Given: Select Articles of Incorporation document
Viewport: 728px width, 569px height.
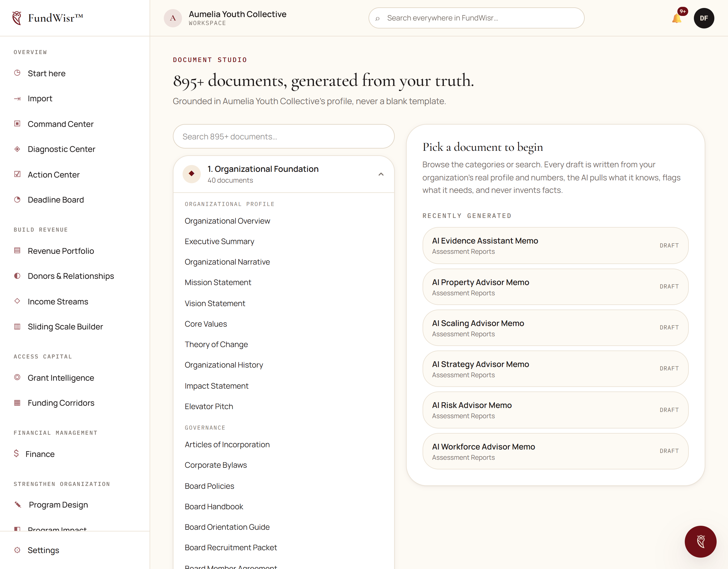Looking at the screenshot, I should (227, 445).
